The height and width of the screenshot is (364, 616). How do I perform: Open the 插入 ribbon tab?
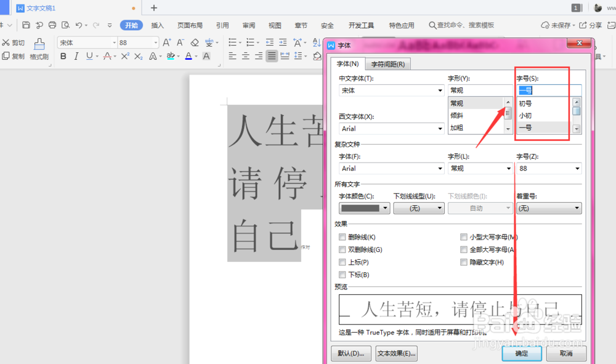(x=157, y=25)
